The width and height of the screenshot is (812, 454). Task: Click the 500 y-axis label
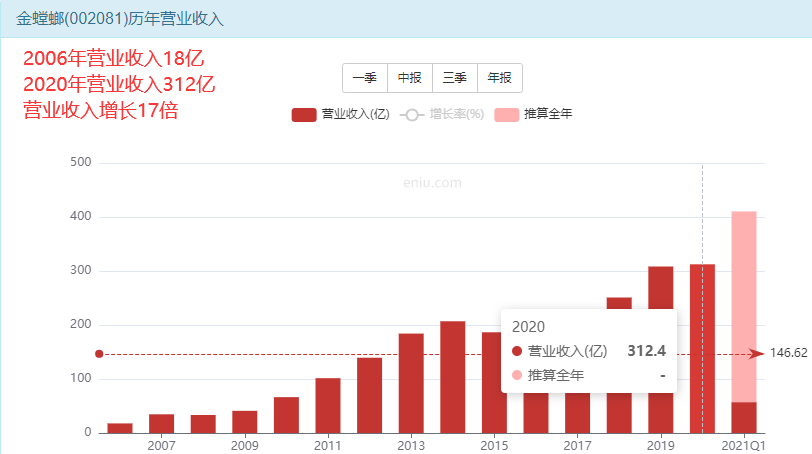(x=81, y=162)
